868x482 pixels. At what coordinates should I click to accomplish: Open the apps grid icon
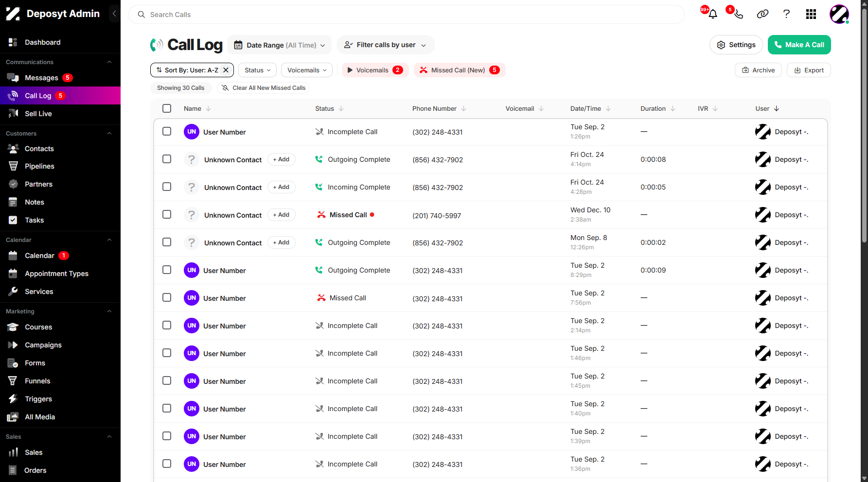(x=811, y=14)
